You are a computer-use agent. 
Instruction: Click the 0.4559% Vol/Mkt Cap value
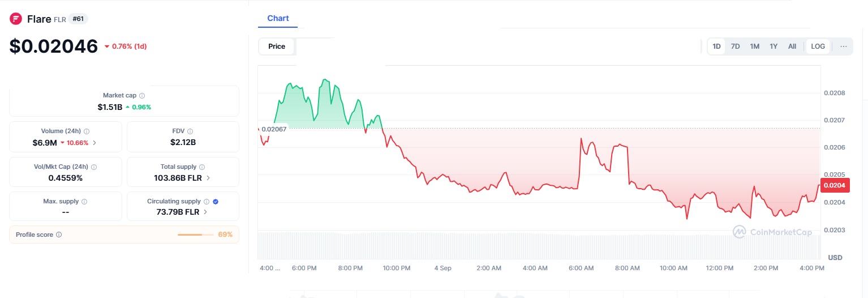click(65, 178)
